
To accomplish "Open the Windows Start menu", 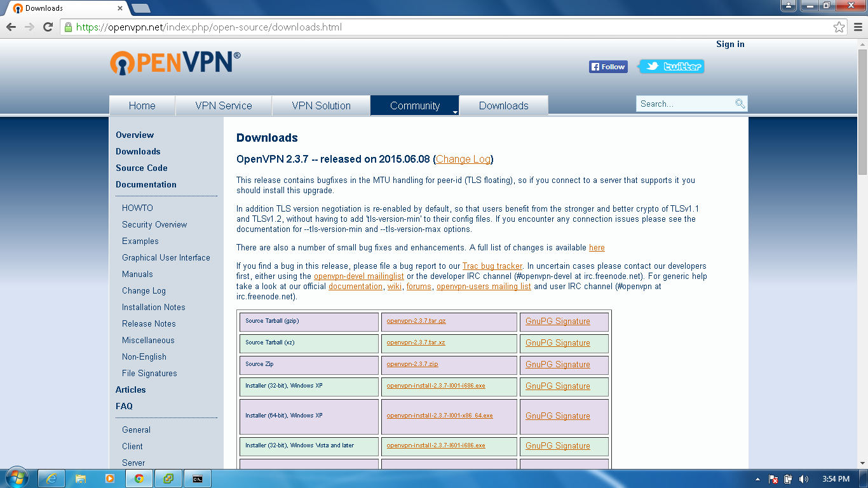I will point(17,478).
